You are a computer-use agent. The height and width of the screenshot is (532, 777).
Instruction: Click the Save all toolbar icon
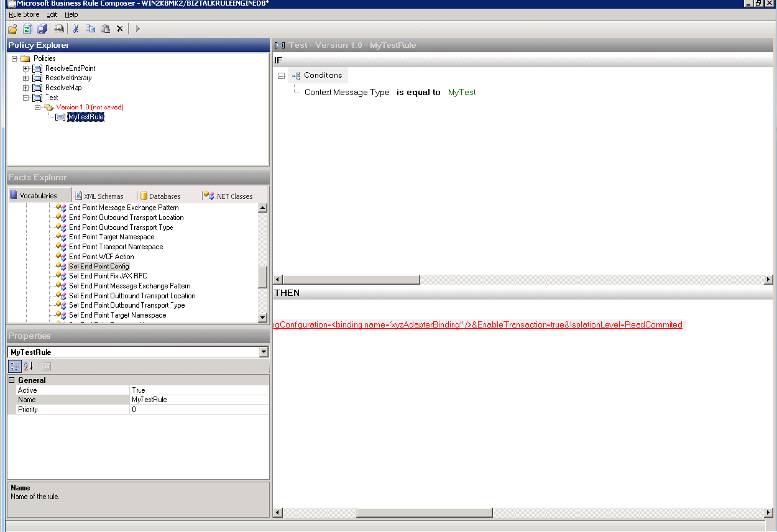pyautogui.click(x=42, y=29)
